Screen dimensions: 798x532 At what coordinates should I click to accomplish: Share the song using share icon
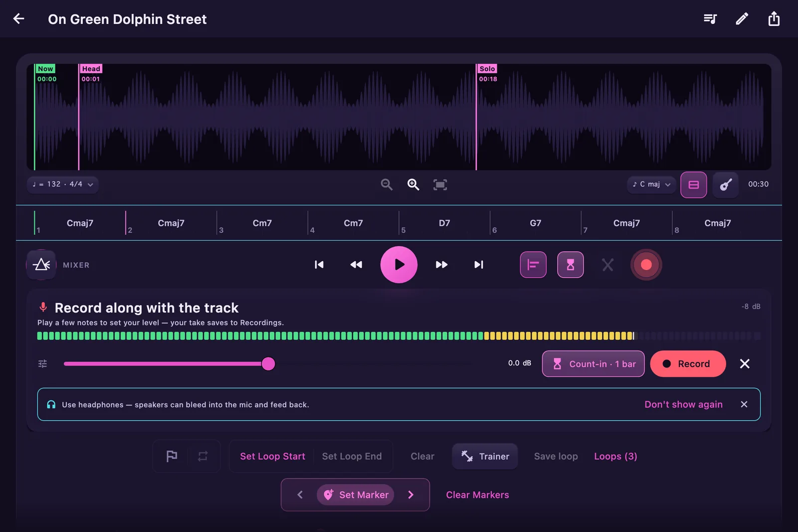pyautogui.click(x=774, y=19)
